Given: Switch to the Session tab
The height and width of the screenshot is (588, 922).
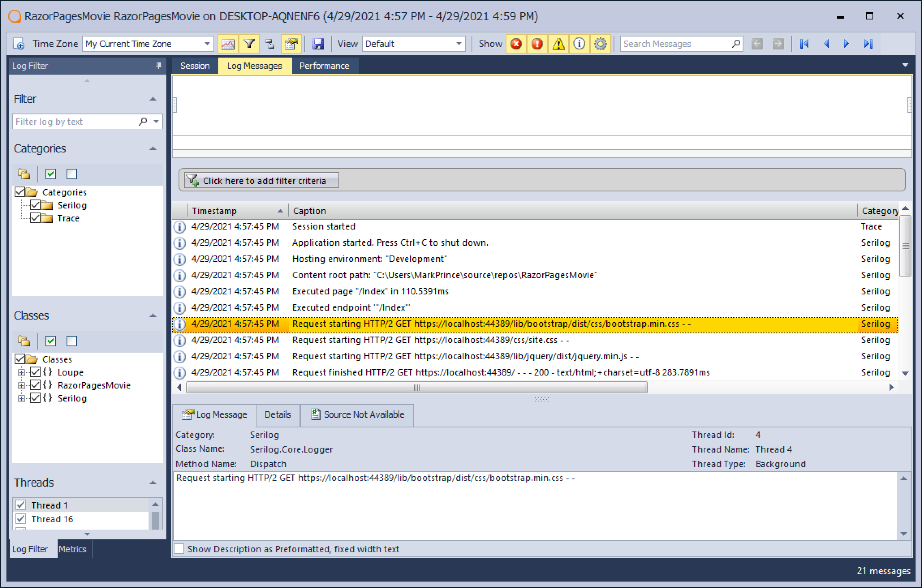Looking at the screenshot, I should [194, 65].
